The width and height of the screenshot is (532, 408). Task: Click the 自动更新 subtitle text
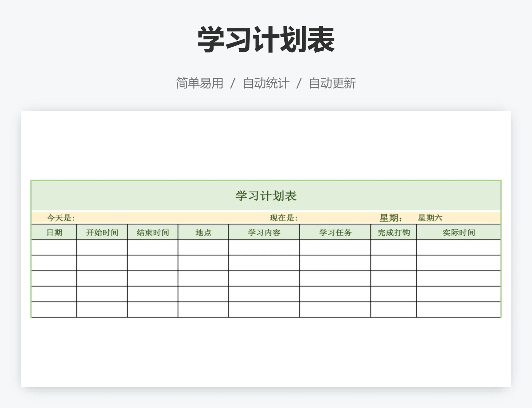pos(332,82)
